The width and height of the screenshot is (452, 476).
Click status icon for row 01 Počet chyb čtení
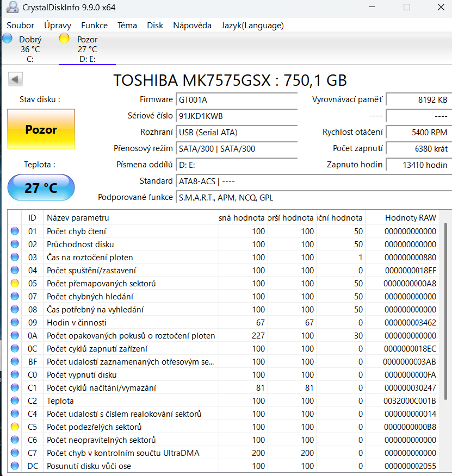pos(15,231)
